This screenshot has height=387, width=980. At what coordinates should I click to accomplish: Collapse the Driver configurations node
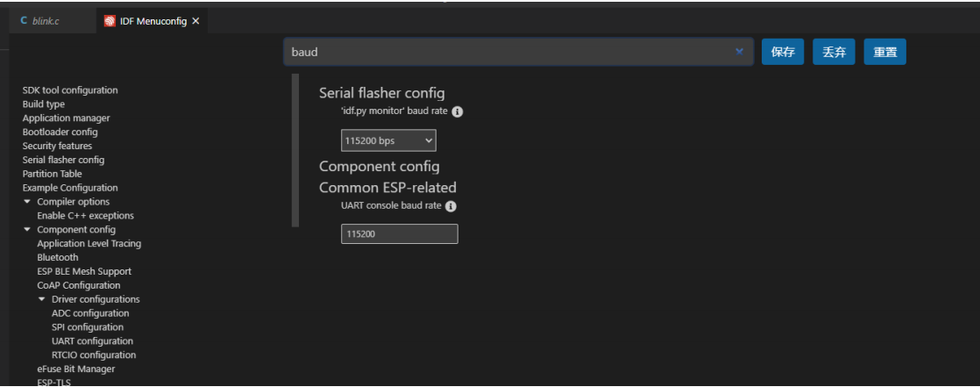[42, 299]
